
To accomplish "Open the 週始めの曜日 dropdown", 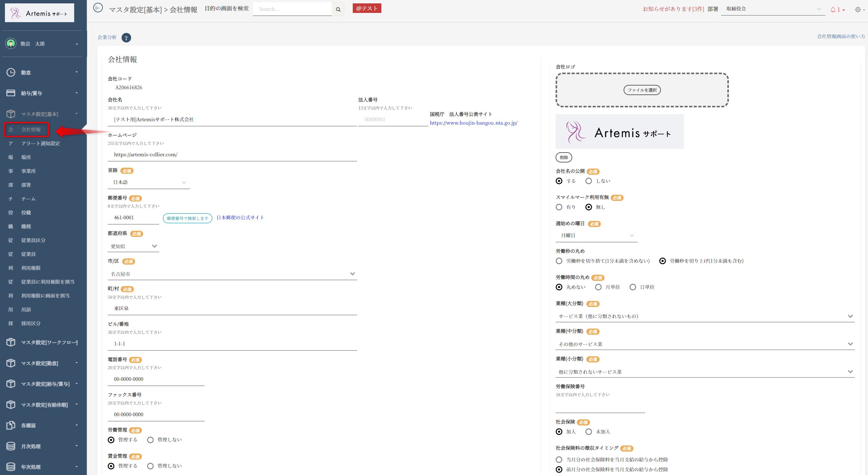I will [597, 235].
